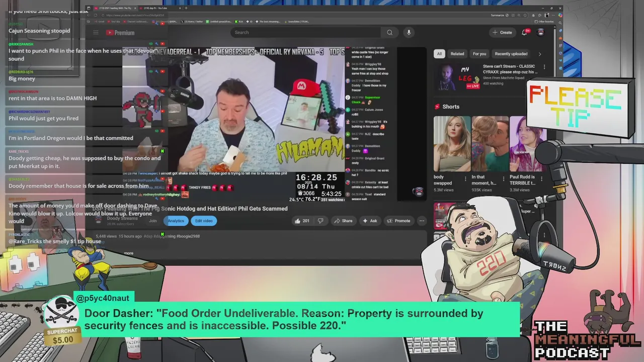
Task: Open the 'Steve can't Stream' live video thumbnail
Action: (x=456, y=77)
